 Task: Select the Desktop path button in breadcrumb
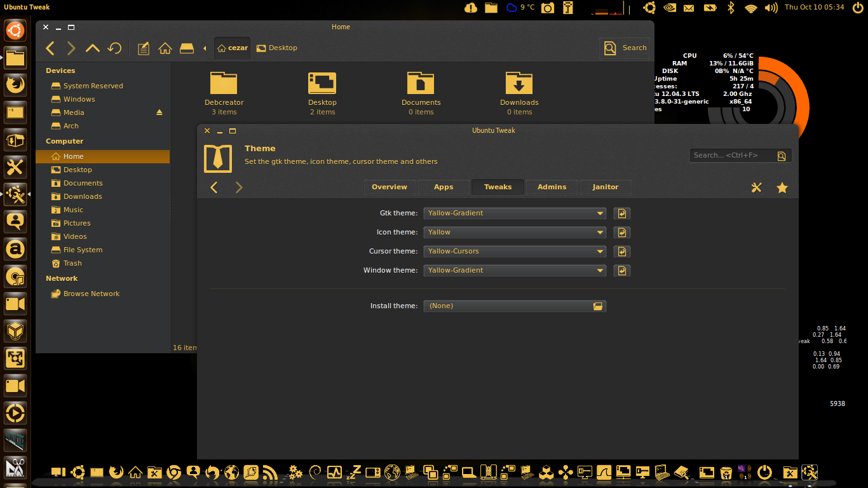277,48
